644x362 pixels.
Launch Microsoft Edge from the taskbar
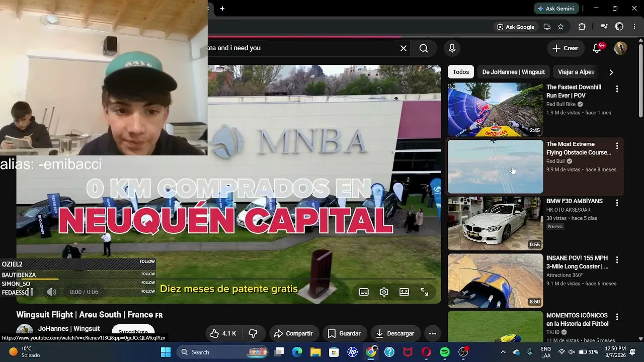[x=297, y=352]
